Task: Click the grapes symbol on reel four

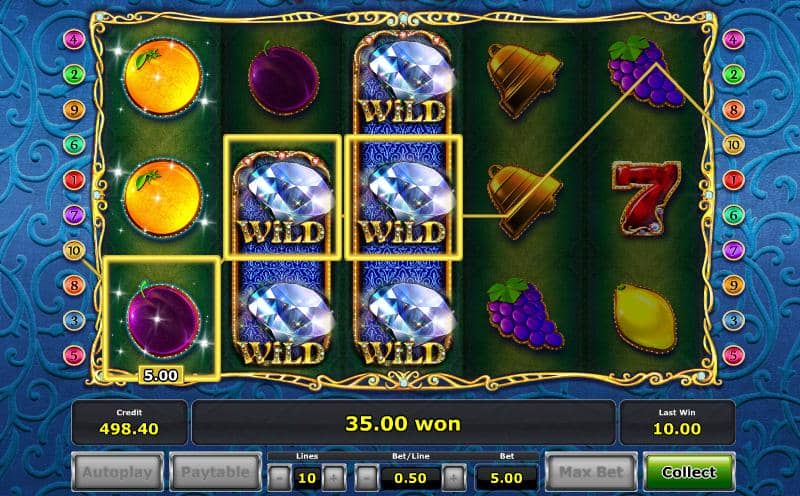Action: [x=526, y=313]
